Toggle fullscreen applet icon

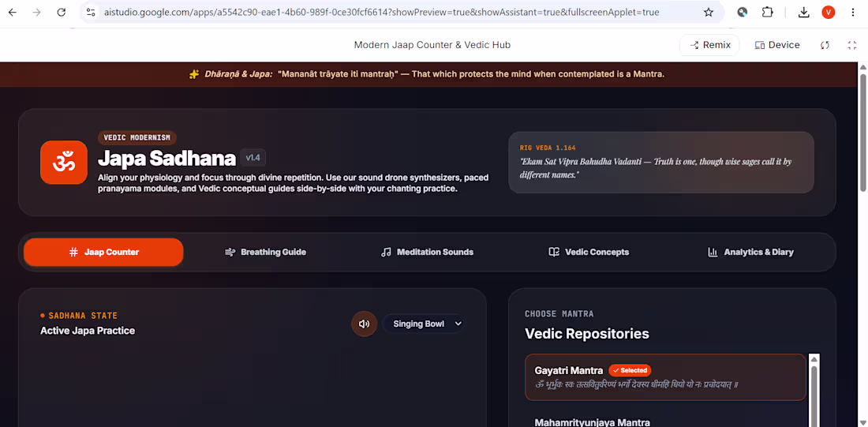coord(852,46)
